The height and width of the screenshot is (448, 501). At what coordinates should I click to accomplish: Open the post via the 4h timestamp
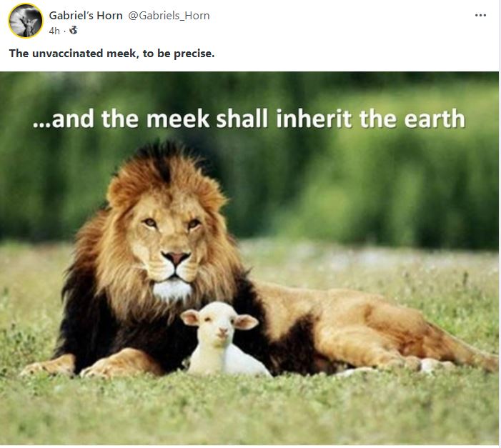pyautogui.click(x=54, y=31)
